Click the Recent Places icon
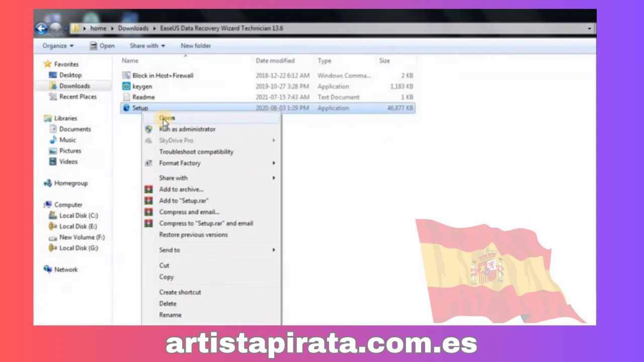644x362 pixels. click(53, 97)
